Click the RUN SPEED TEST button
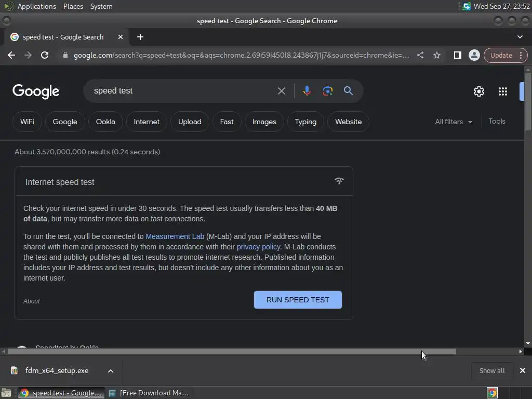 pyautogui.click(x=298, y=300)
